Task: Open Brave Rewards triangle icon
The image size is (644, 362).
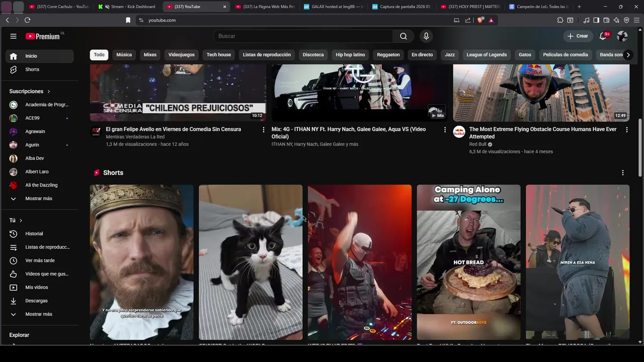Action: (491, 20)
